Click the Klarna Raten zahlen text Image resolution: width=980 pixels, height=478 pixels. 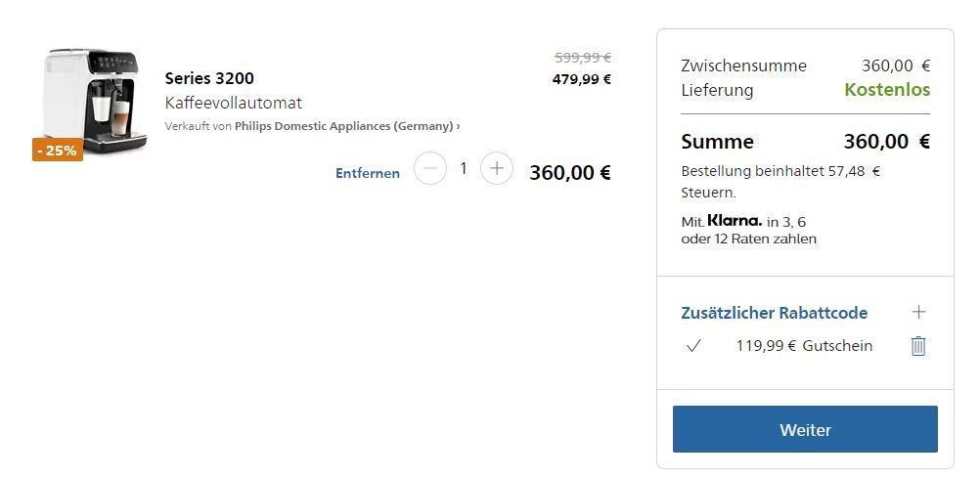point(749,230)
